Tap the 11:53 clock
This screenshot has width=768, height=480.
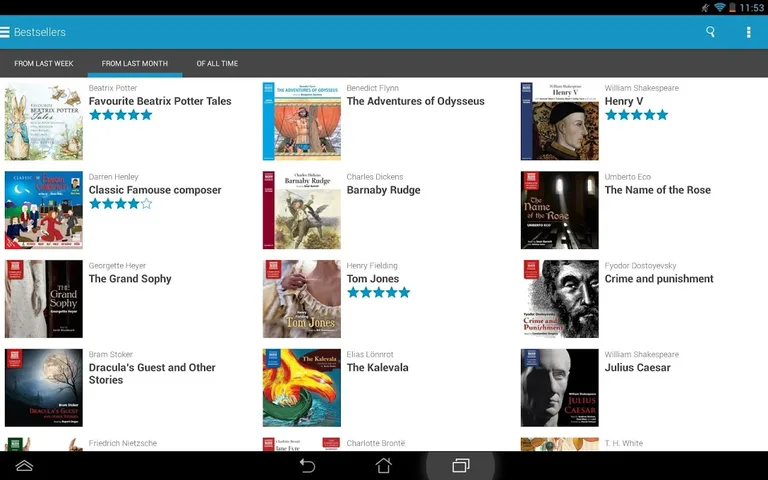click(x=752, y=7)
